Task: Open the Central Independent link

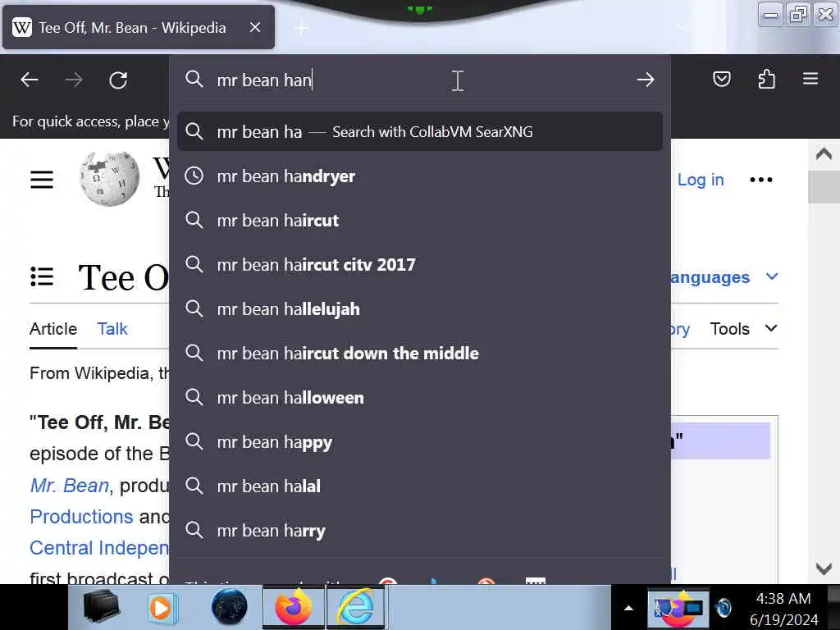Action: pyautogui.click(x=99, y=547)
